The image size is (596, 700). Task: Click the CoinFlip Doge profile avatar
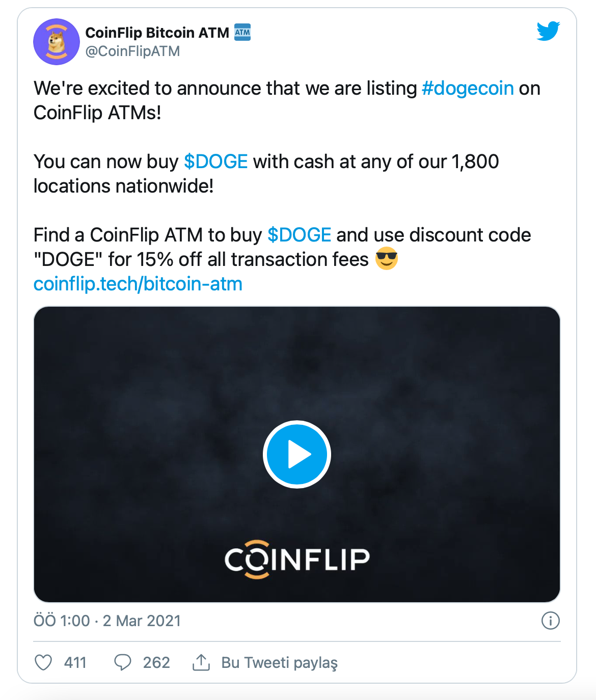(x=56, y=42)
